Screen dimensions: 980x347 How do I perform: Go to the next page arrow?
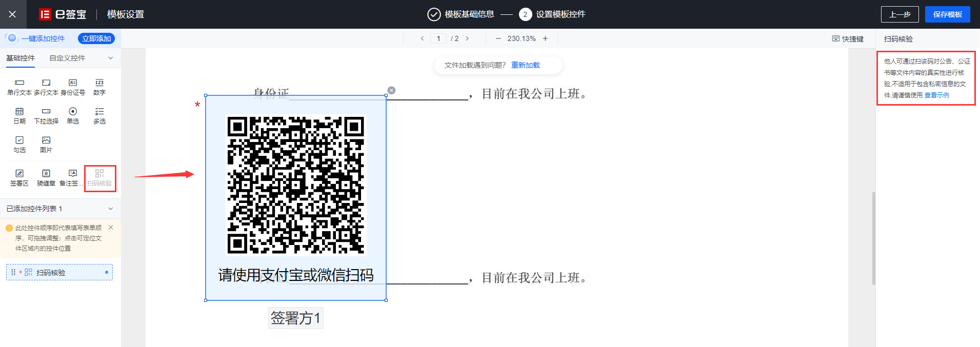tap(467, 38)
